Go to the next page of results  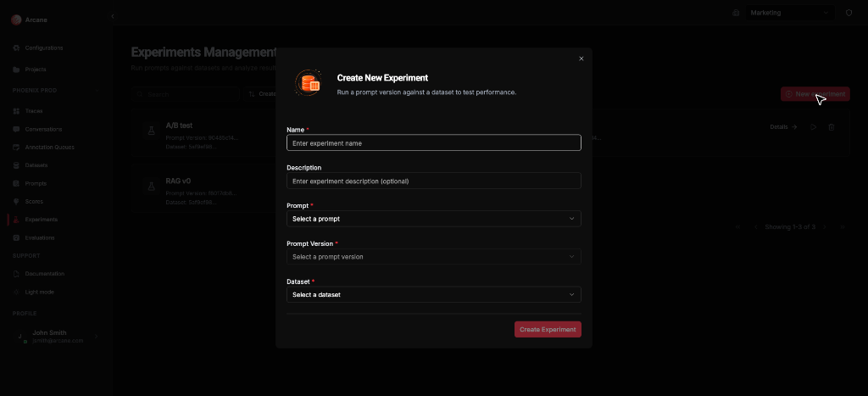pyautogui.click(x=824, y=227)
